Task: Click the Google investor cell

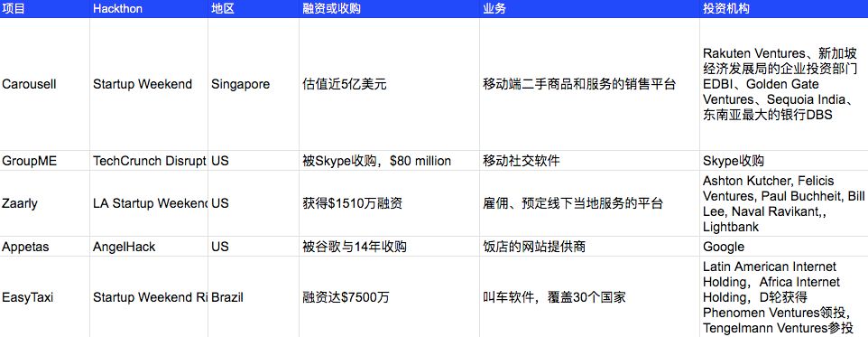Action: point(784,247)
